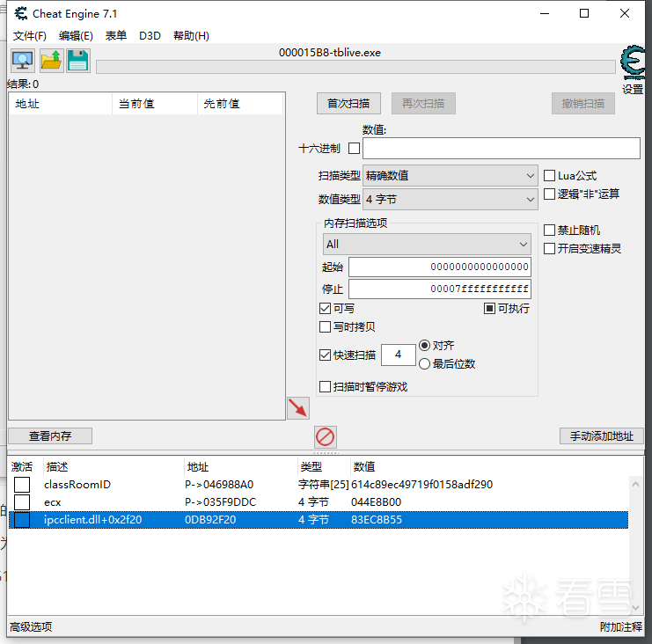Click the 地址 column header in results list
This screenshot has width=652, height=644.
tap(61, 104)
